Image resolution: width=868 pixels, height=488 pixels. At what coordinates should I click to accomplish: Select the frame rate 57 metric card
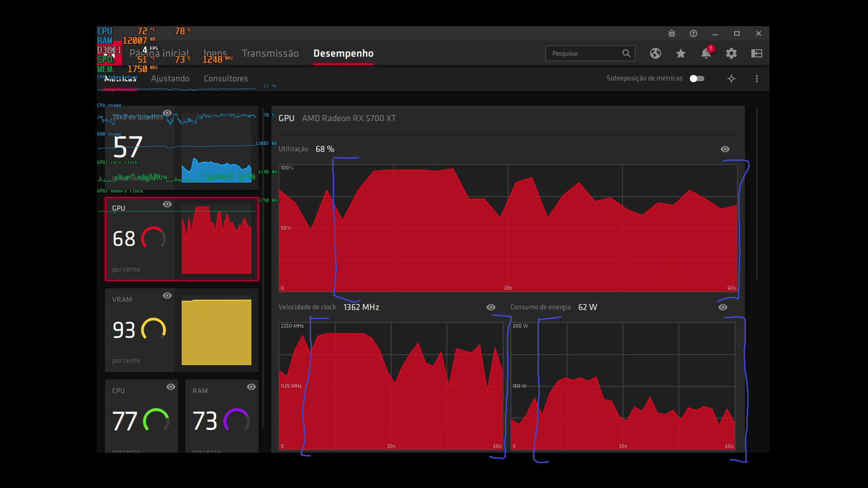(182, 148)
